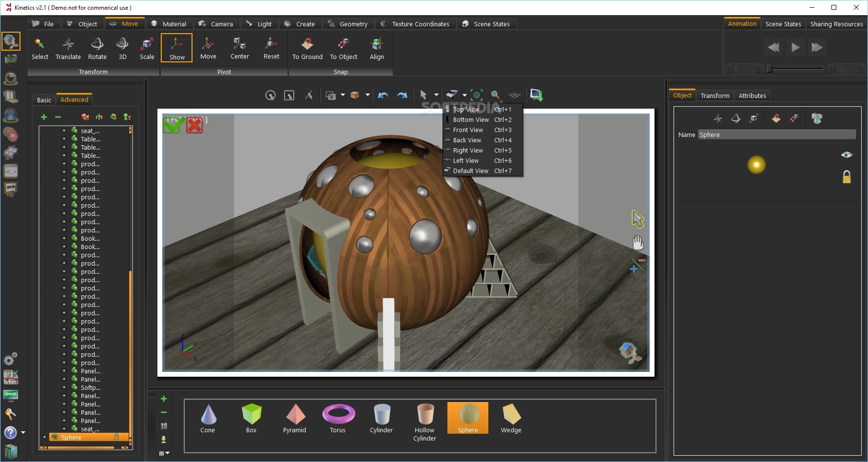Click the Torus primitive
The width and height of the screenshot is (868, 462).
click(x=338, y=419)
